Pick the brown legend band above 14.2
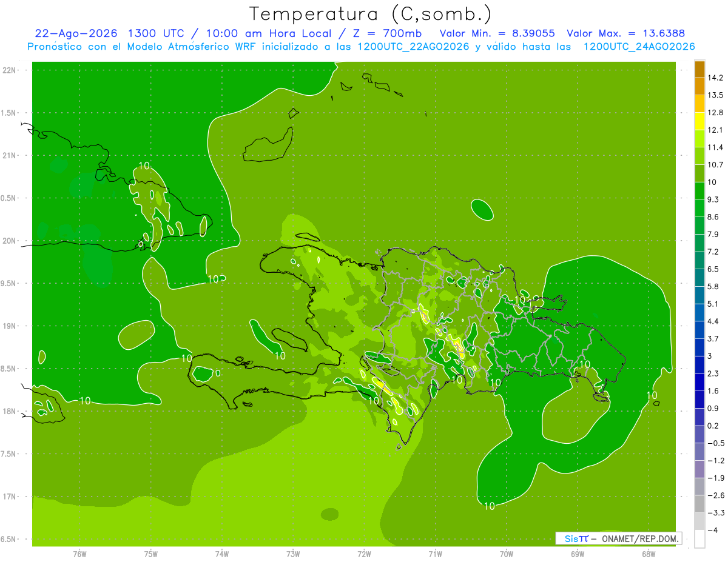 click(699, 69)
